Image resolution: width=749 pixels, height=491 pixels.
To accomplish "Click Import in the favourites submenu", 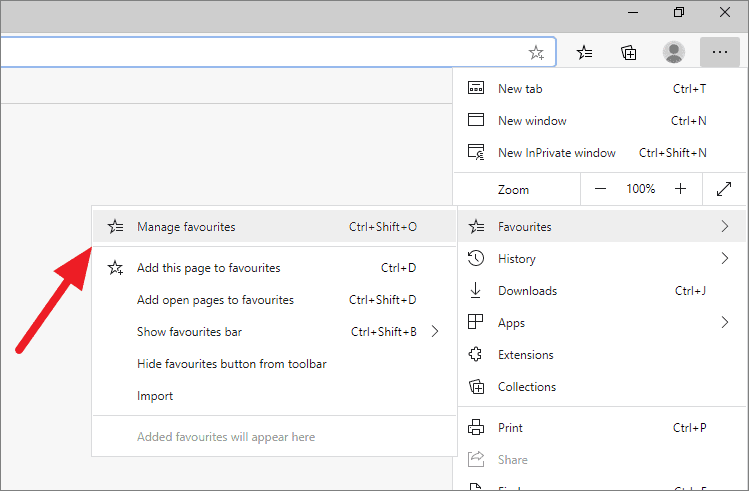I will click(x=155, y=396).
